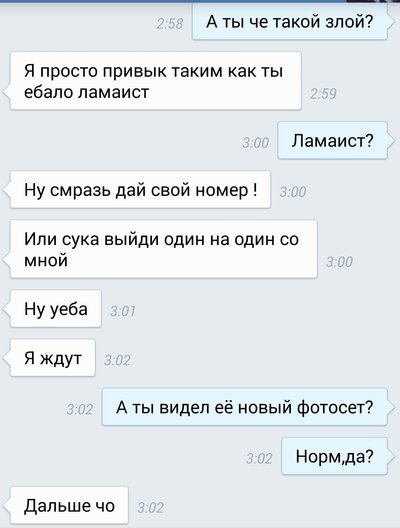Click the 3:02 timestamp beside 'Норм,да?'

tap(259, 459)
